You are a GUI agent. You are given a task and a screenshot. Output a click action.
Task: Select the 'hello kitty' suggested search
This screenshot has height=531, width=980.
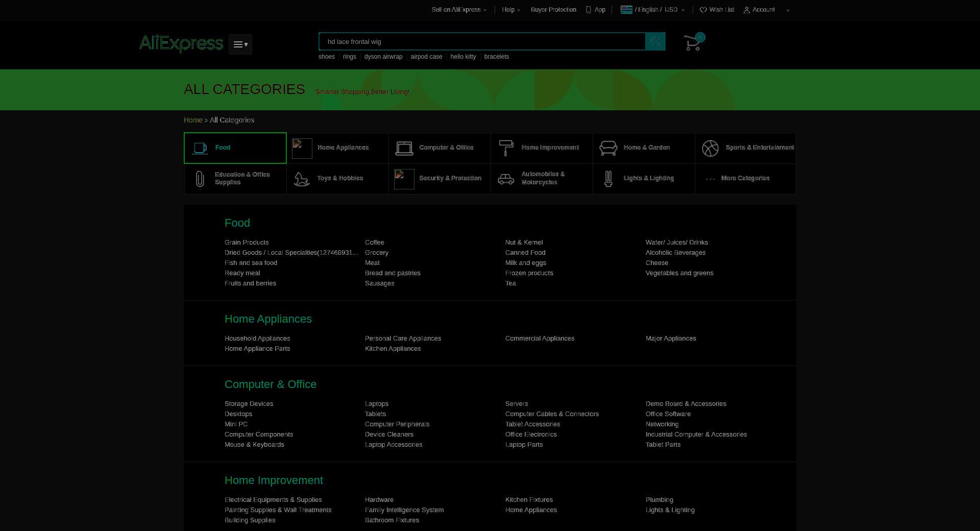[463, 57]
